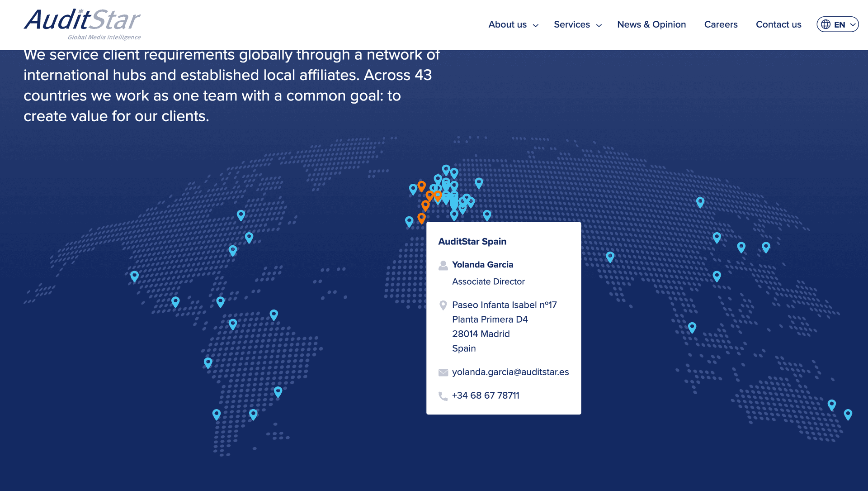
Task: Select the westernmost pin on the whole map
Action: pos(134,276)
